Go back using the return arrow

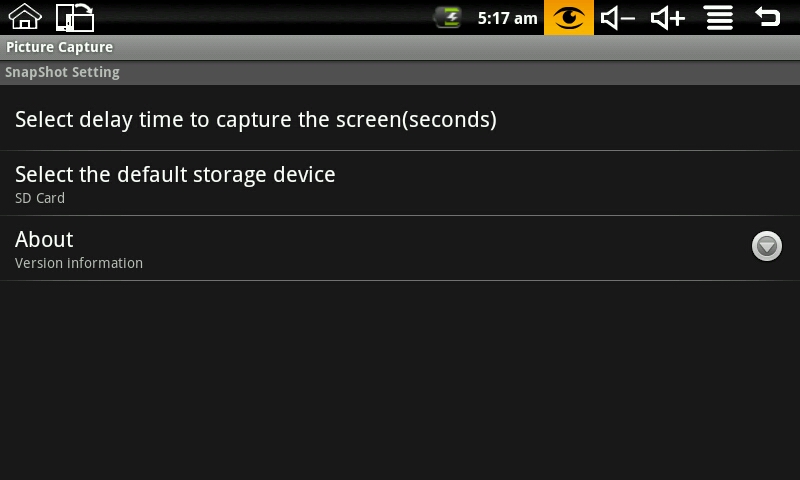767,17
